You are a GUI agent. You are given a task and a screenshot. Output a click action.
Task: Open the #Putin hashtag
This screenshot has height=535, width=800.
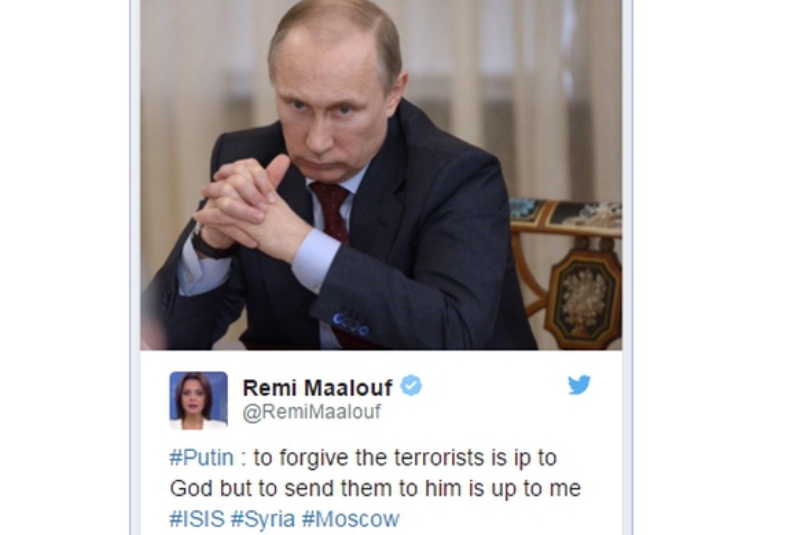(x=202, y=457)
